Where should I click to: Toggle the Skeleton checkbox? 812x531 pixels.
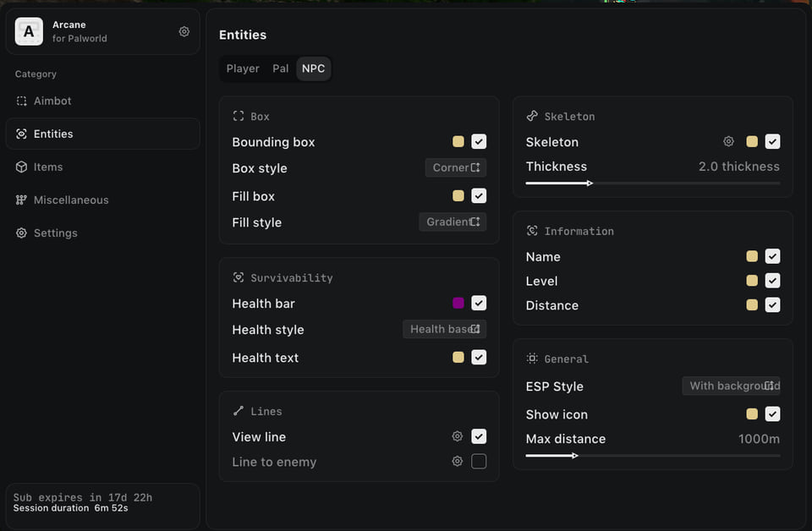(x=772, y=141)
